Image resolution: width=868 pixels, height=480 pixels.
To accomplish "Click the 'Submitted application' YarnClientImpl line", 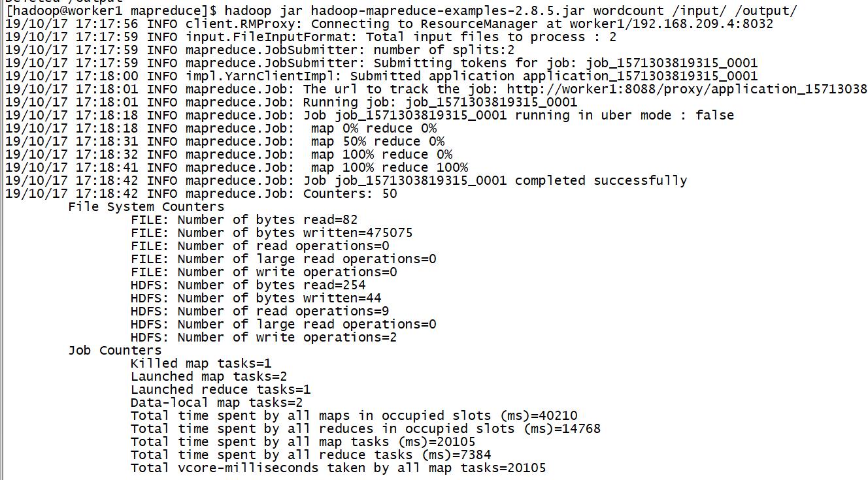I will 381,76.
